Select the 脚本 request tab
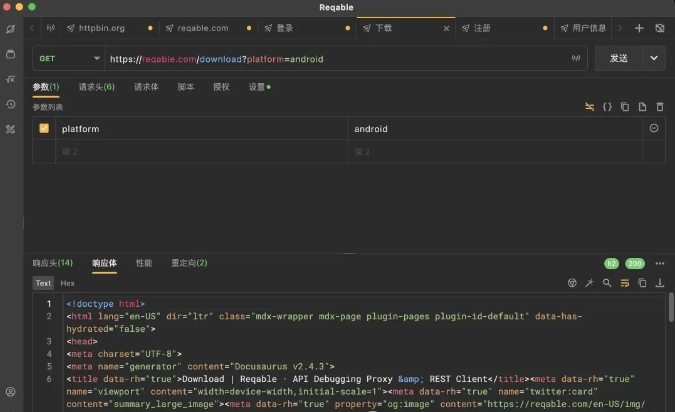Viewport: 675px width, 412px height. click(186, 87)
